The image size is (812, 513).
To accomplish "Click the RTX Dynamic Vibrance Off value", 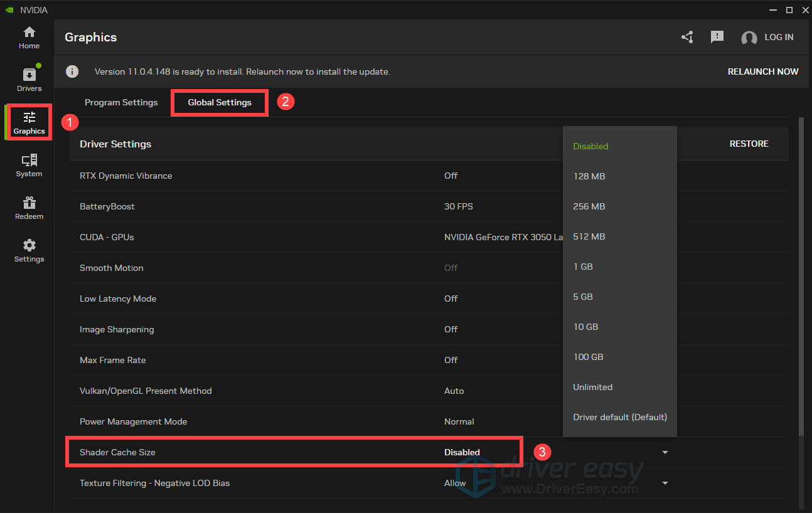I will pos(451,176).
